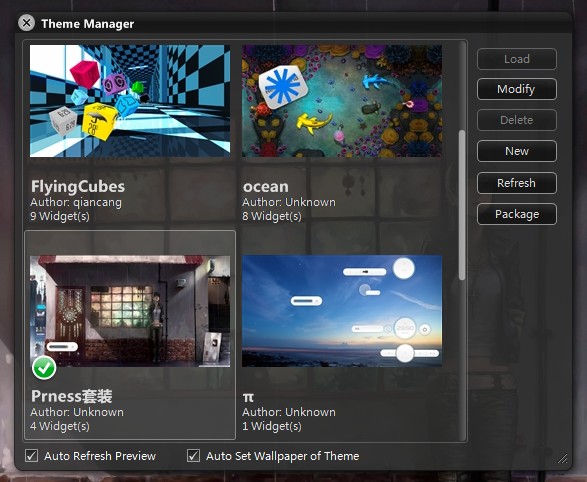Click the Refresh button
The image size is (587, 482).
517,183
